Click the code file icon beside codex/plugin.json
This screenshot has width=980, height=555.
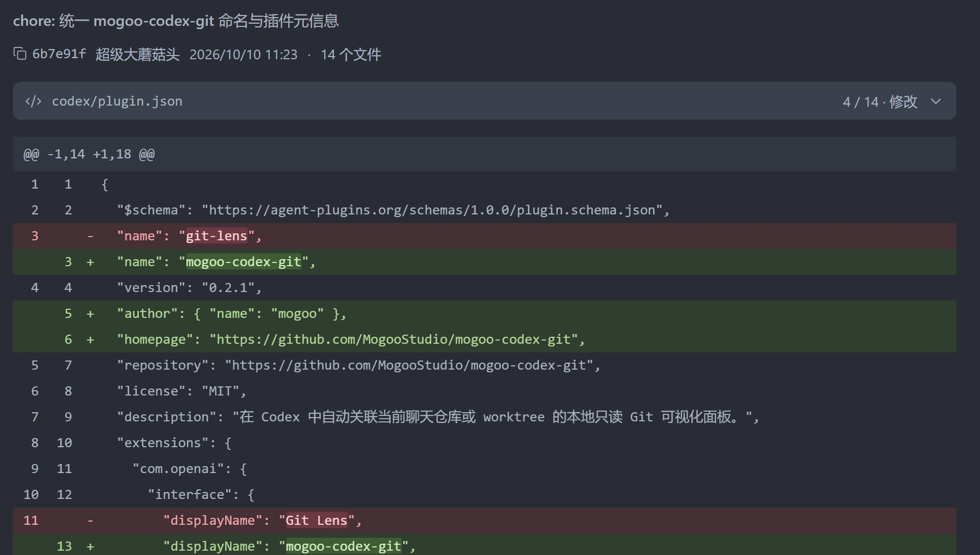(33, 101)
